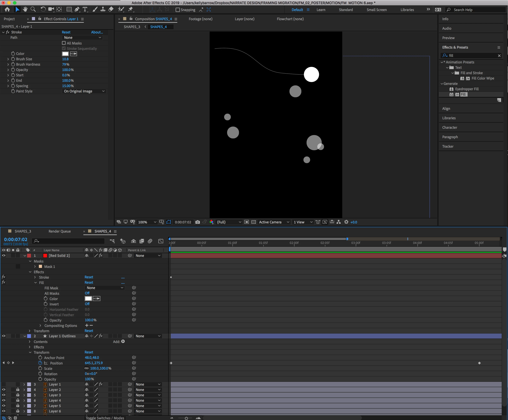Click About link for Stroke effect
The width and height of the screenshot is (508, 420).
point(97,32)
